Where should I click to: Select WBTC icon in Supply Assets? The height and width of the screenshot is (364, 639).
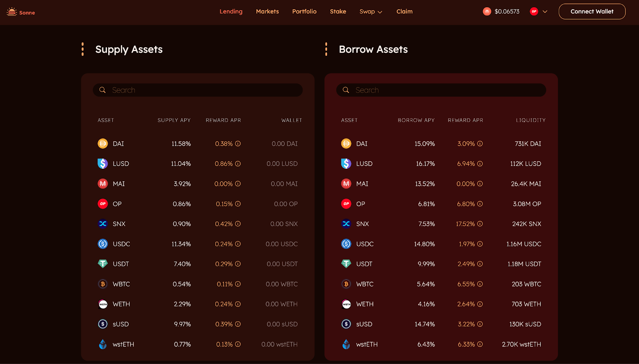[x=103, y=284]
